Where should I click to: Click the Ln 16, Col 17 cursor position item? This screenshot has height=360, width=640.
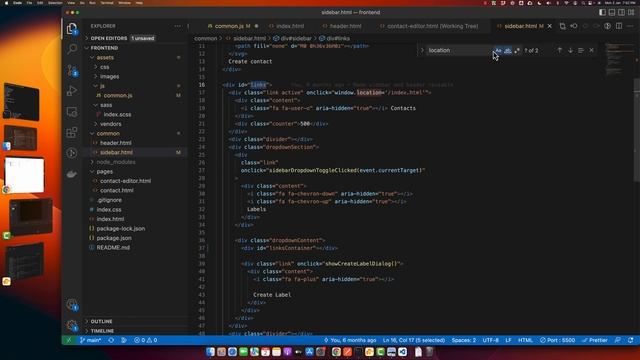point(414,340)
